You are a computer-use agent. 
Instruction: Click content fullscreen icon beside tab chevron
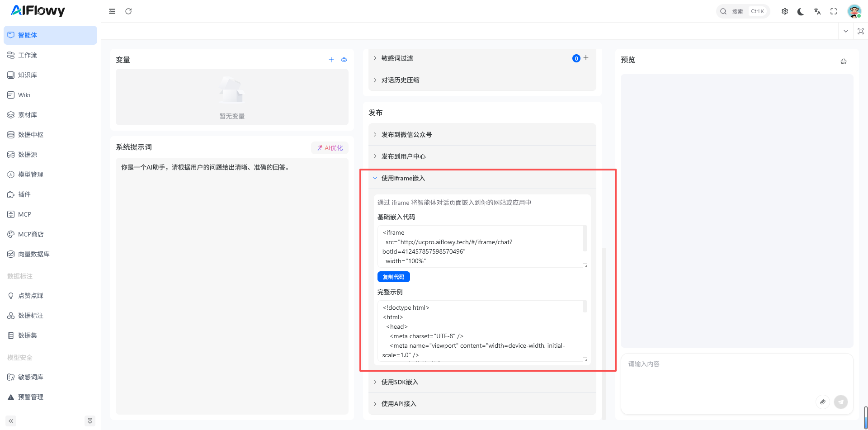pyautogui.click(x=861, y=31)
